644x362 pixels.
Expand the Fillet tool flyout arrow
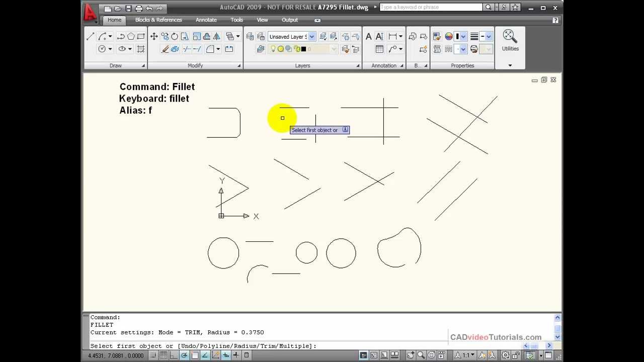pos(218,49)
